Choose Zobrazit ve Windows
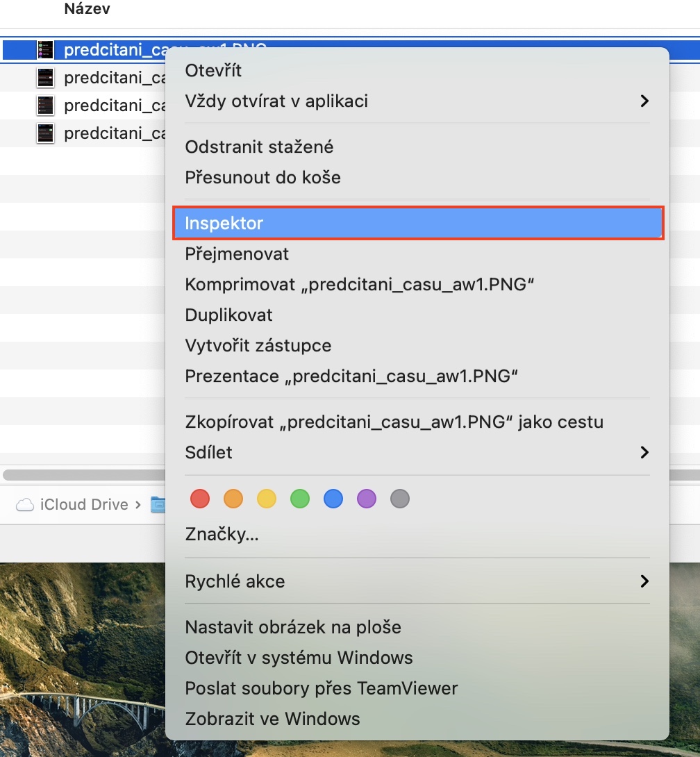Screen dimensions: 700x757 coord(417,718)
